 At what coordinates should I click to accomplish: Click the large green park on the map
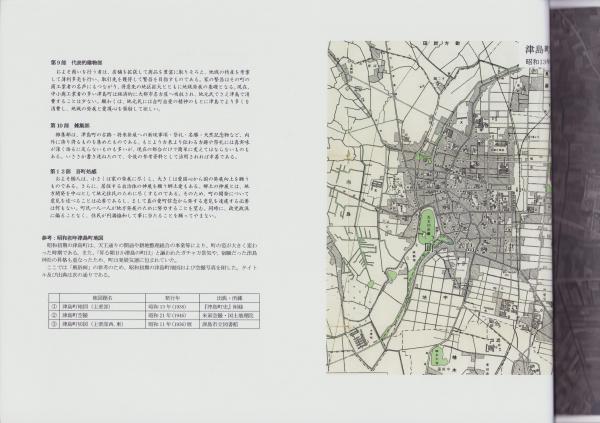tap(429, 224)
